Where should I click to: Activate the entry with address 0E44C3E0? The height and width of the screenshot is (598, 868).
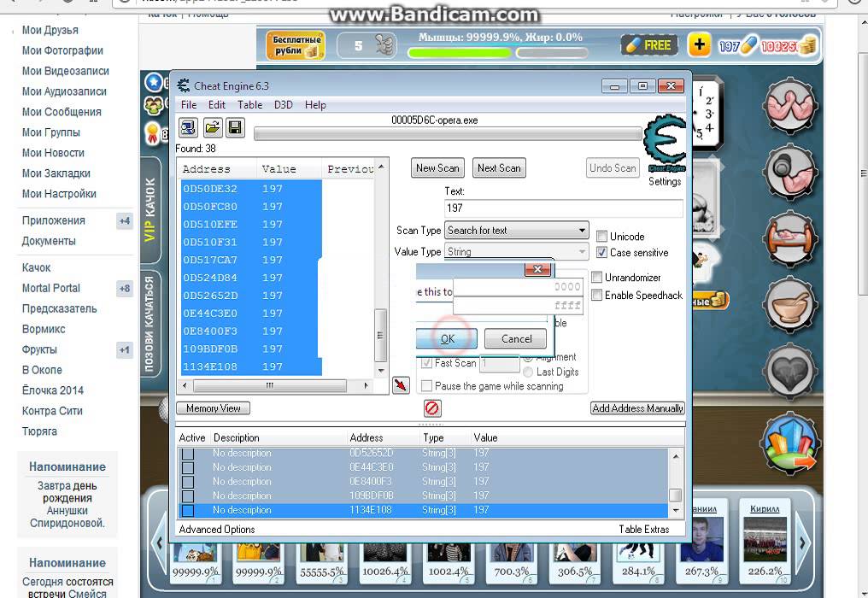(x=188, y=467)
